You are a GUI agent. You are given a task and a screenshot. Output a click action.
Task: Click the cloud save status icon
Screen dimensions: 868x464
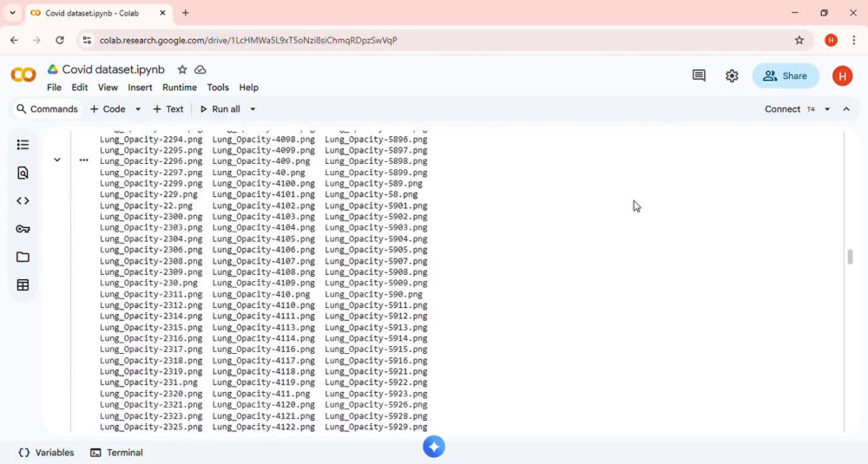[x=201, y=69]
